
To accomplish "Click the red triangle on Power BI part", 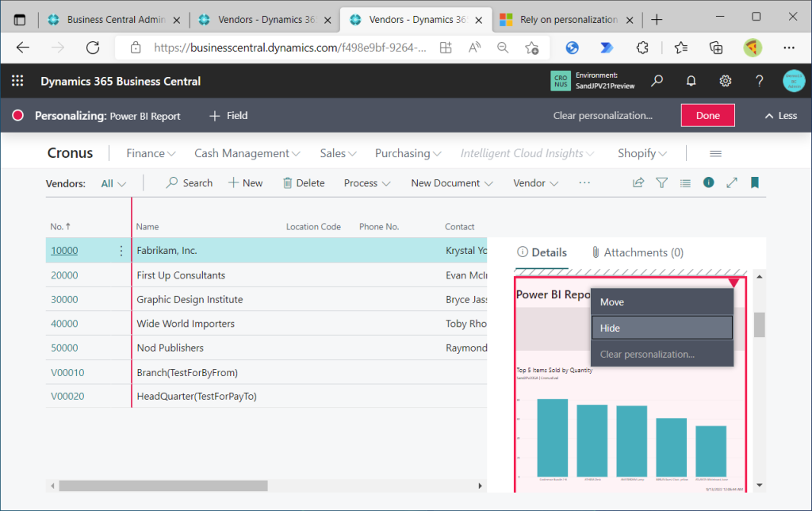I will [x=733, y=282].
